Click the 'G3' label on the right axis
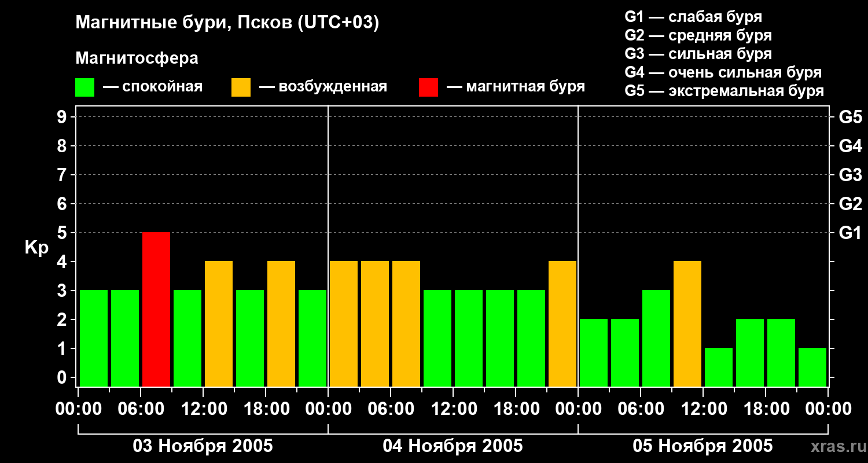The width and height of the screenshot is (868, 463). (x=851, y=175)
